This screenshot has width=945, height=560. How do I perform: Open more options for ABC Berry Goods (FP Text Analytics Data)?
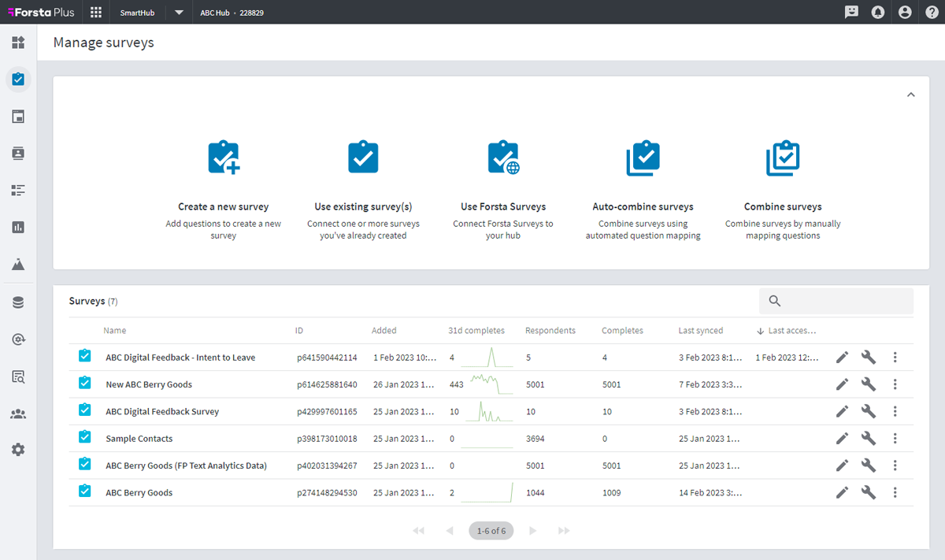pos(895,465)
